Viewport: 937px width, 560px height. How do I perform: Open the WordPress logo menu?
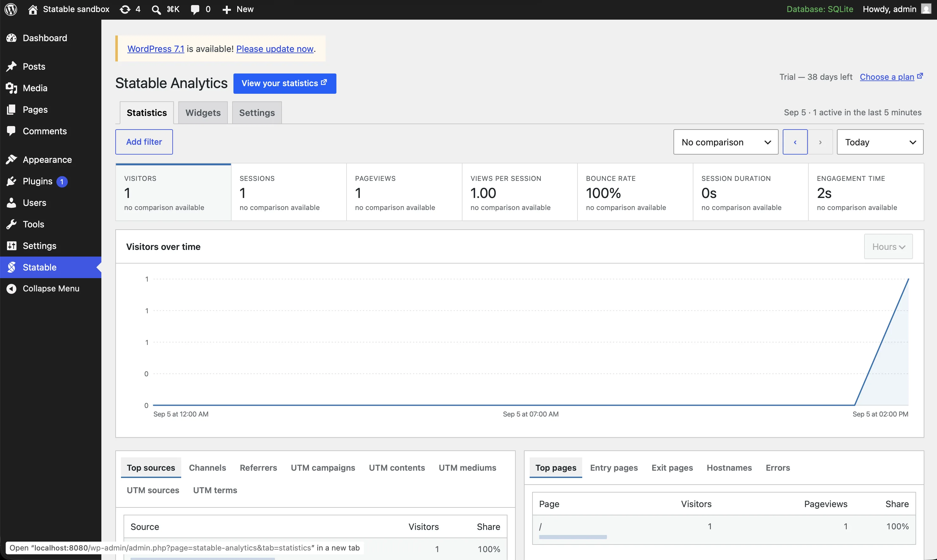pyautogui.click(x=11, y=10)
